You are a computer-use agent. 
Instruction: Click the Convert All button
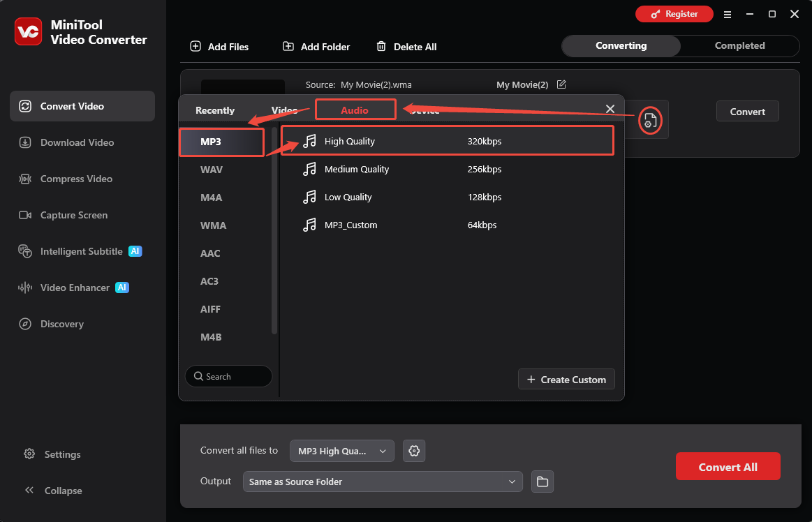point(728,467)
